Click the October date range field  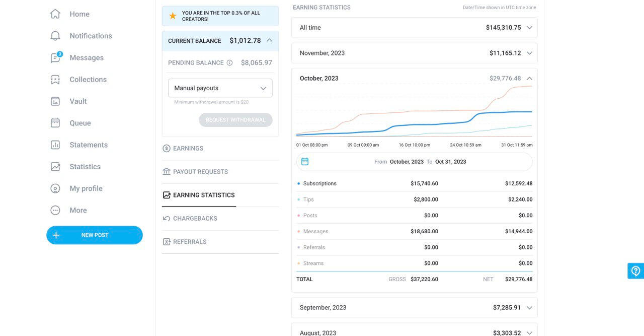[420, 162]
